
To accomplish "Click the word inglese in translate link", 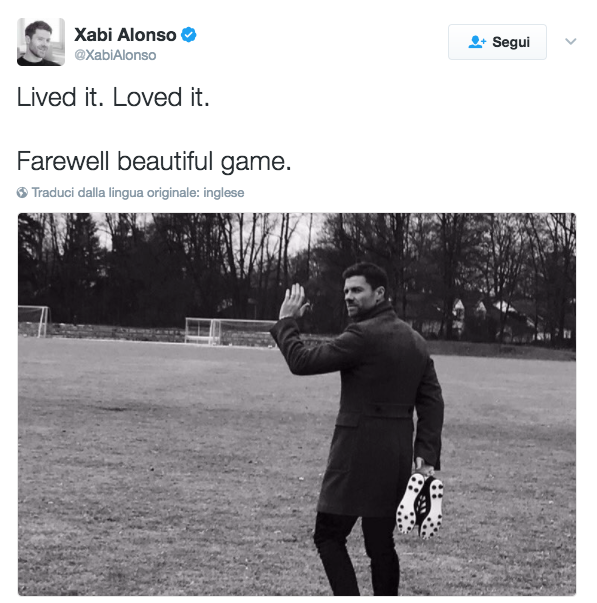I will pyautogui.click(x=223, y=192).
